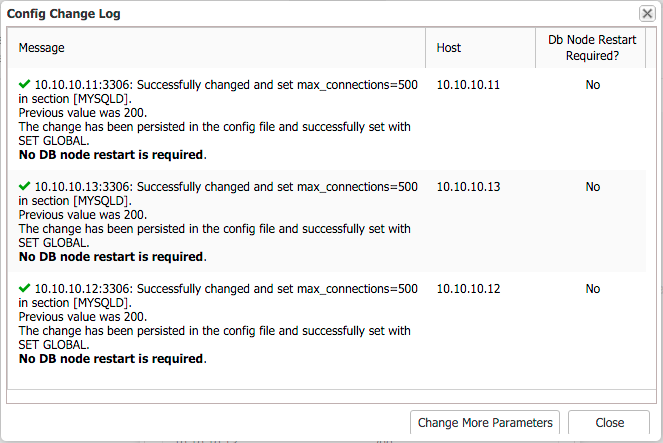Click the last bold No DB node restart text
The height and width of the screenshot is (443, 663).
[112, 358]
